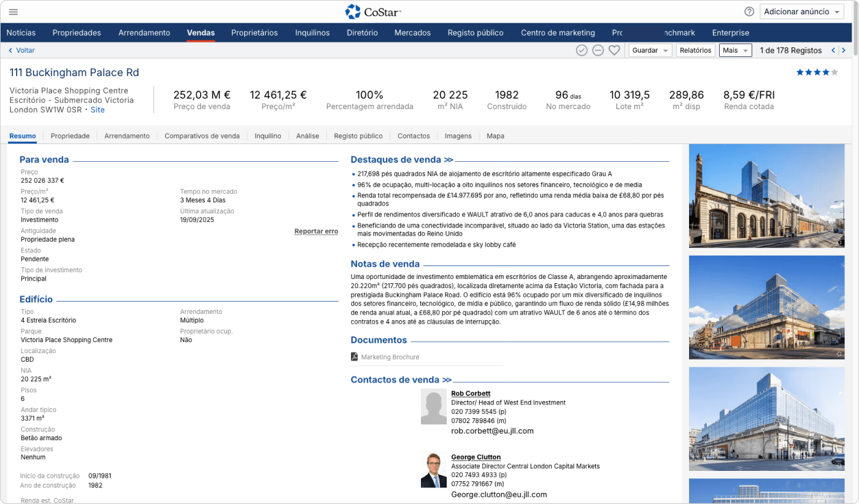859x504 pixels.
Task: Click the Relatórios button
Action: [696, 50]
